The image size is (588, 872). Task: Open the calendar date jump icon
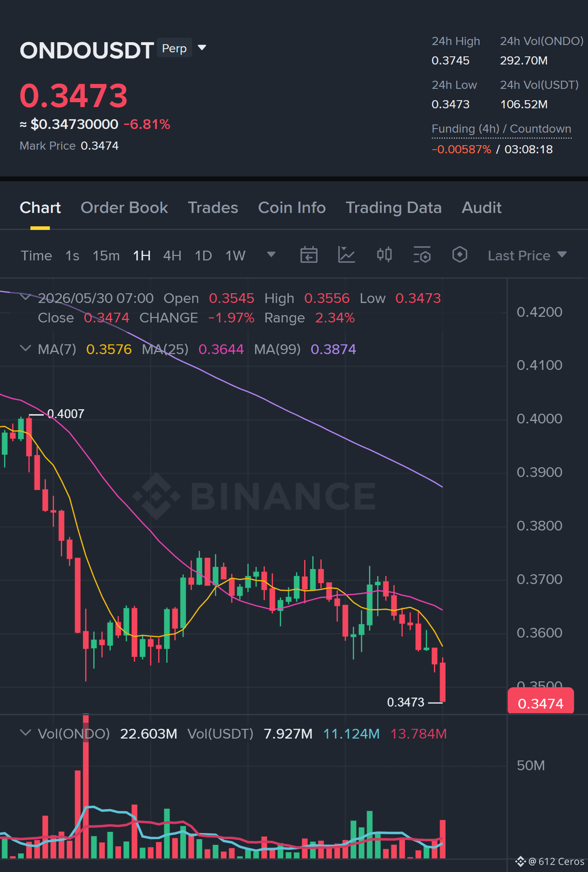click(309, 255)
